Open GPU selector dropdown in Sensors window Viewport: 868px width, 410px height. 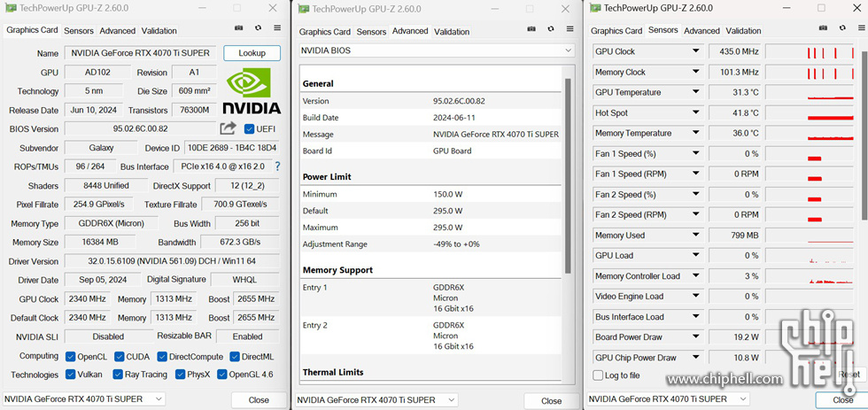click(x=670, y=399)
